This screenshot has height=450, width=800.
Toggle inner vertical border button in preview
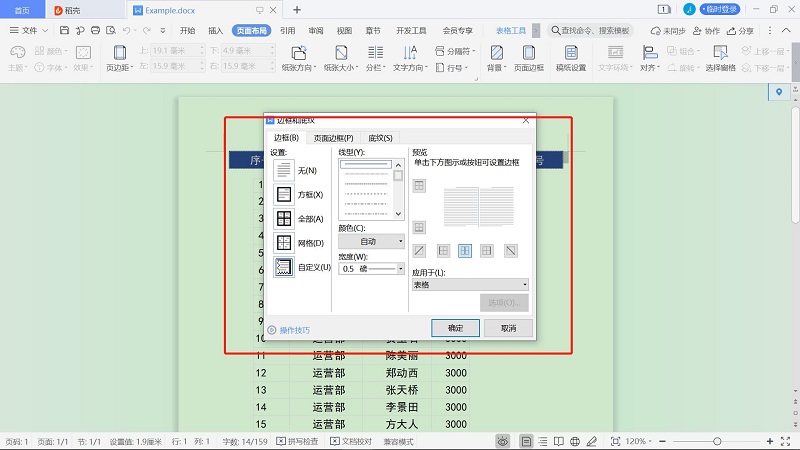pos(465,250)
